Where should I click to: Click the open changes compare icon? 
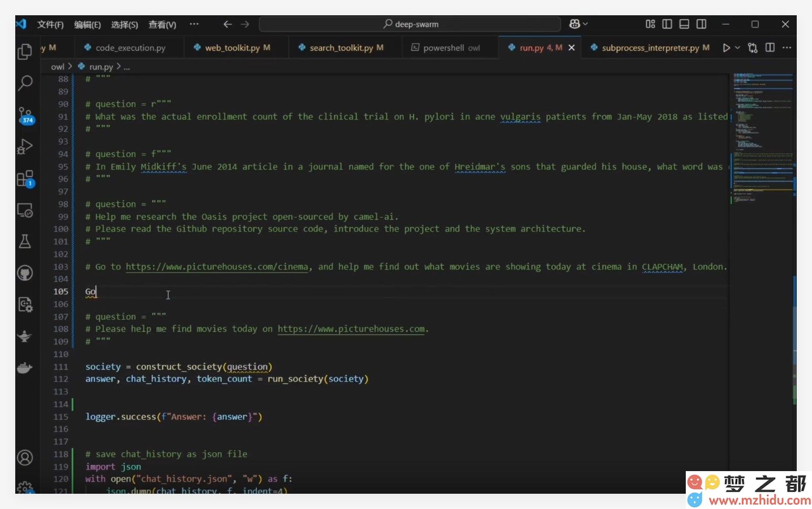[x=753, y=48]
